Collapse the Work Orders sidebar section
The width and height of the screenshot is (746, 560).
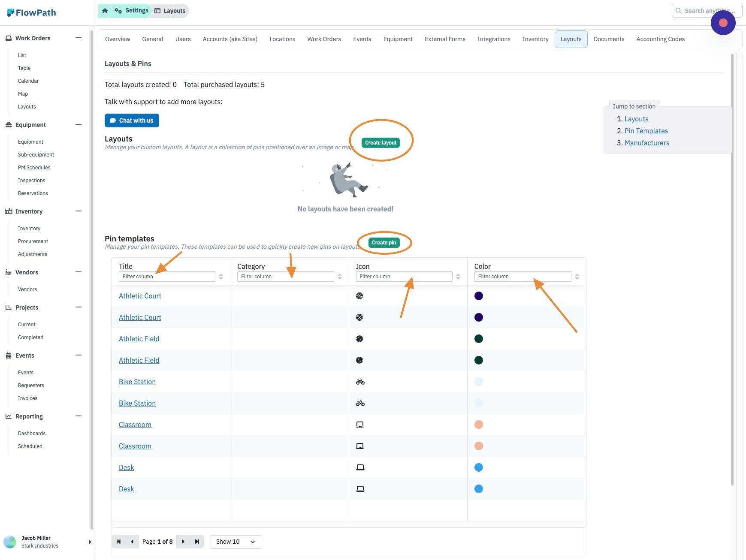[x=79, y=38]
